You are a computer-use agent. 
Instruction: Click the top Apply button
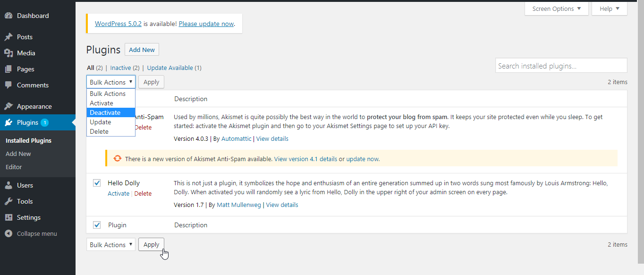point(151,82)
